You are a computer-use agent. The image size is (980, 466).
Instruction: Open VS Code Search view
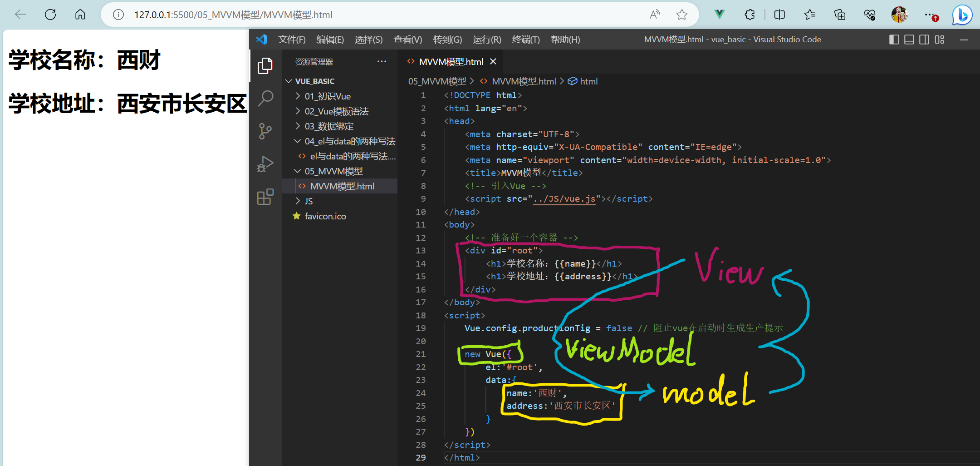[265, 98]
